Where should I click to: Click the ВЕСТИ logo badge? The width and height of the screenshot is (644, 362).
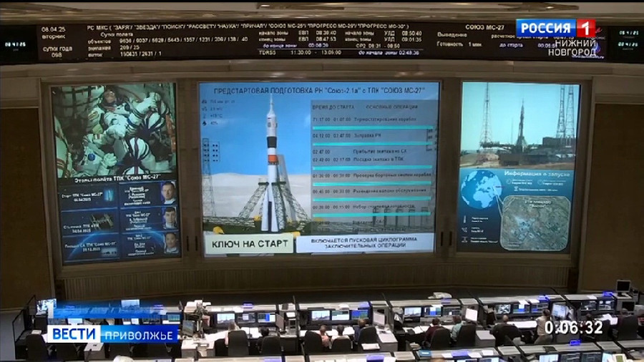[74, 334]
